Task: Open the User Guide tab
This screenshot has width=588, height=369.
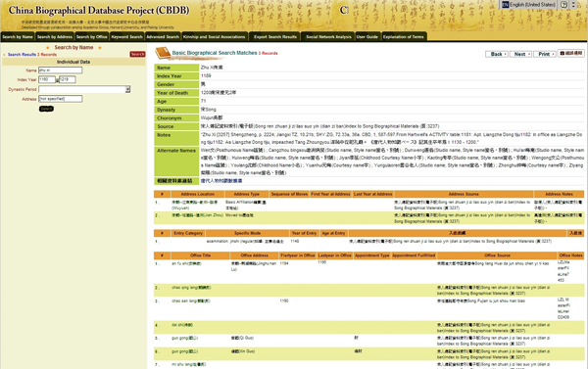Action: click(367, 37)
